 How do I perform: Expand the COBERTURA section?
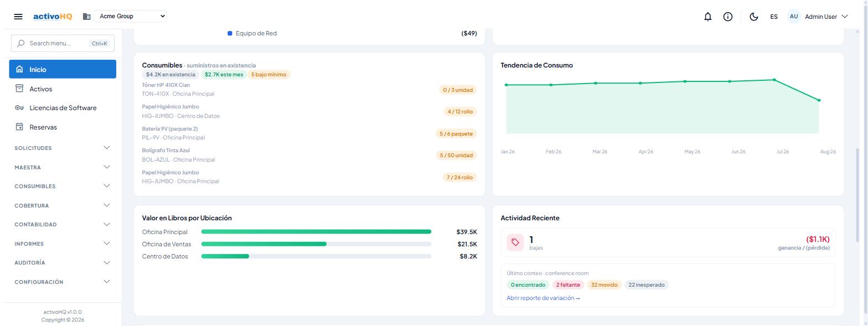(63, 205)
